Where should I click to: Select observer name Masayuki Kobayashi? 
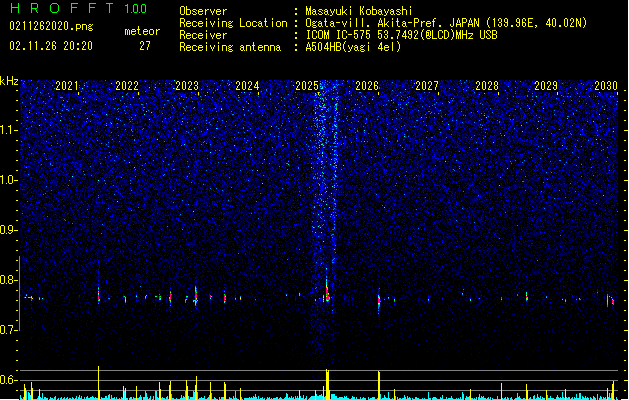point(359,11)
